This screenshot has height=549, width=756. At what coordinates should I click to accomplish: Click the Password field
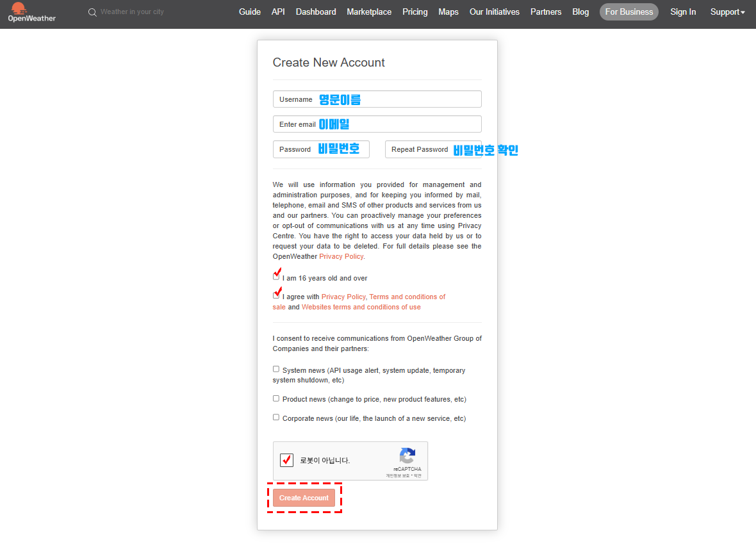click(x=321, y=149)
